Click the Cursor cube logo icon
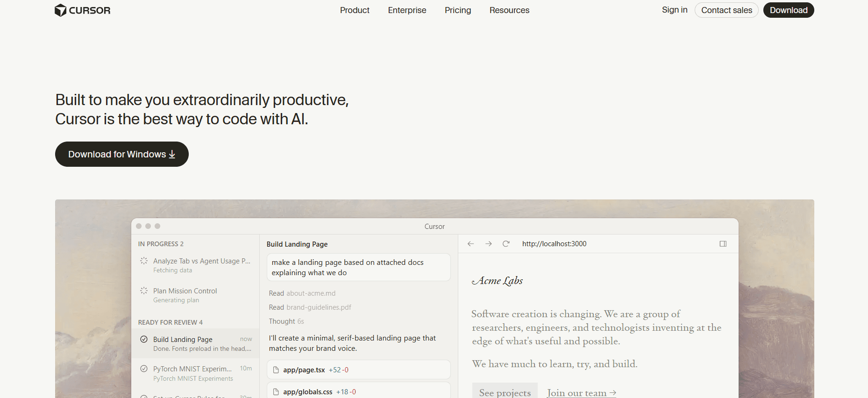Viewport: 868px width, 398px height. (x=60, y=10)
